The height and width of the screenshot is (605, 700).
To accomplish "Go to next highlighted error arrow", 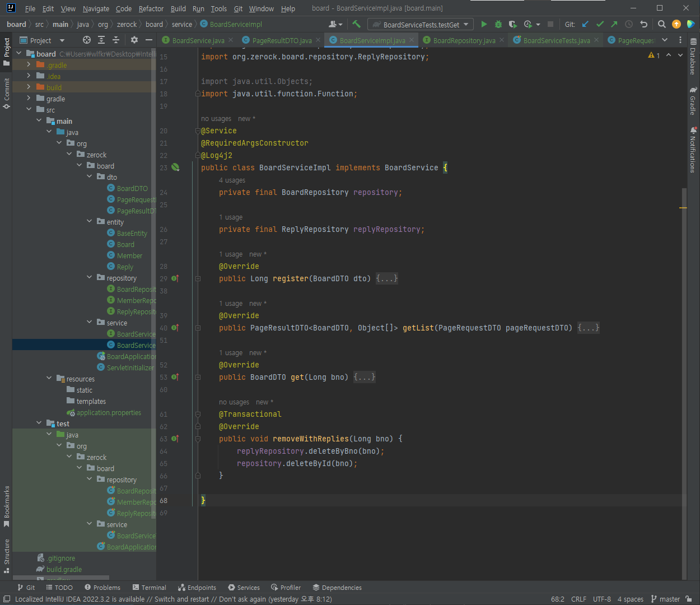I will tap(680, 55).
